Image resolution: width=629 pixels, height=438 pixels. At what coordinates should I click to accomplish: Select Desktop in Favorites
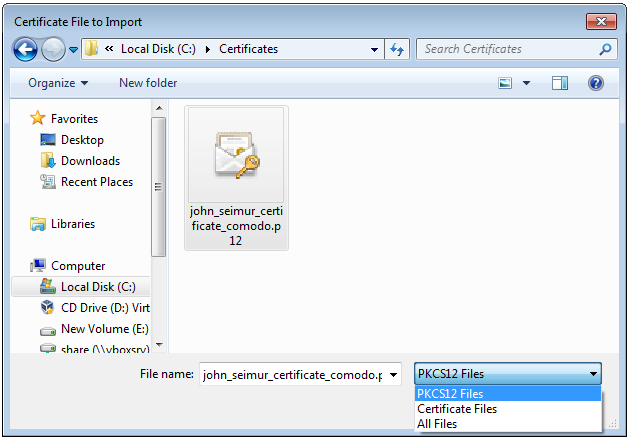82,140
